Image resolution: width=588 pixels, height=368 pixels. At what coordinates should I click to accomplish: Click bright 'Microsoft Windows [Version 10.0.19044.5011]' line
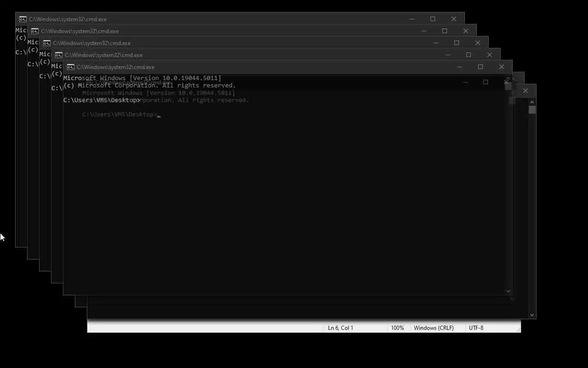[x=142, y=78]
